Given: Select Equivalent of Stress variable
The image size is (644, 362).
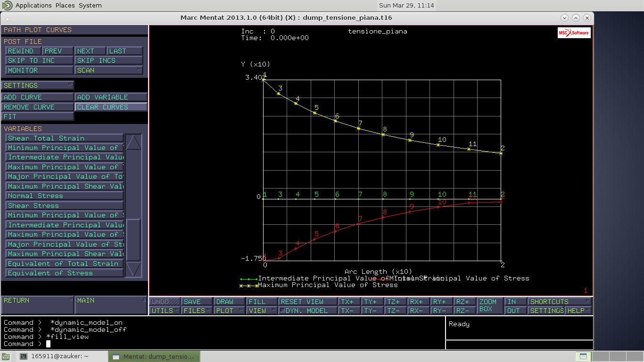Looking at the screenshot, I should point(65,273).
